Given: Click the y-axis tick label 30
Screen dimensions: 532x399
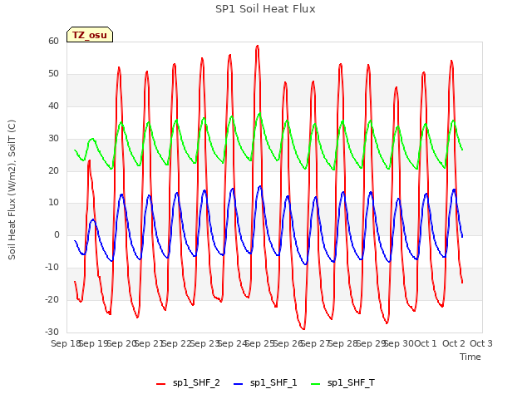Looking at the screenshot, I should click(x=53, y=139).
